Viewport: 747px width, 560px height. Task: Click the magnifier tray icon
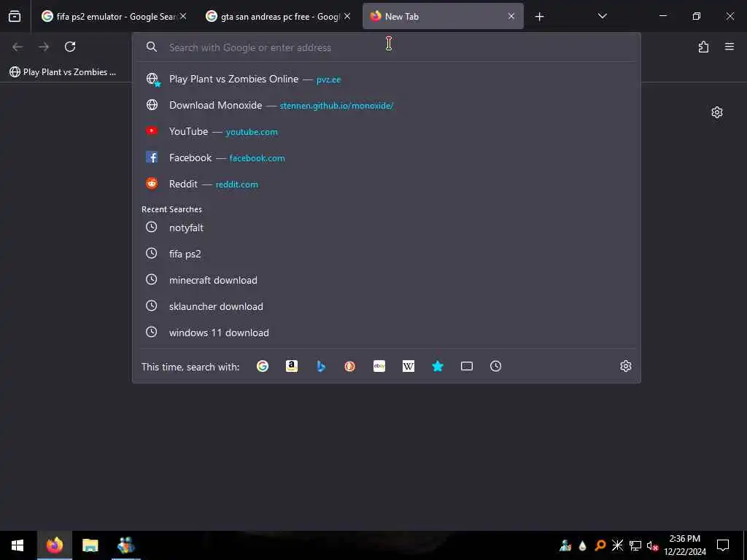(600, 545)
